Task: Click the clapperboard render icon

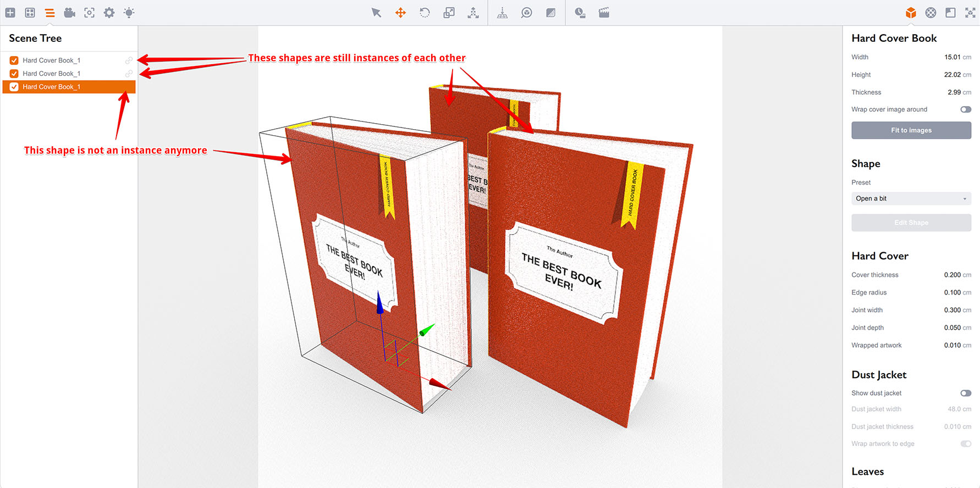Action: [x=604, y=13]
